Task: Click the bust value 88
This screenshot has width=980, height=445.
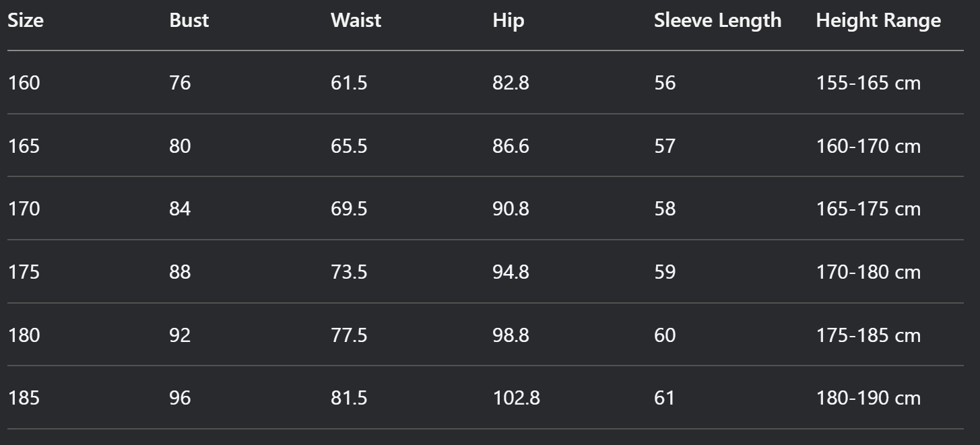Action: point(180,272)
